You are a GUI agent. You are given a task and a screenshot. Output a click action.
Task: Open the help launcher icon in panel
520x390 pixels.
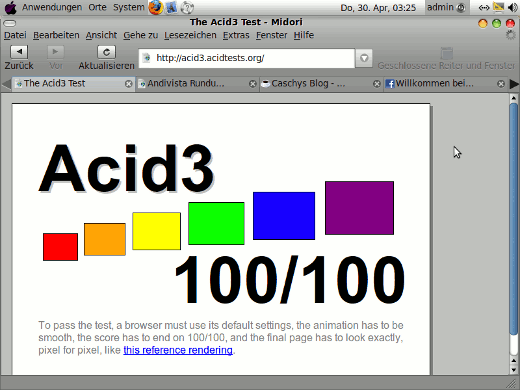tap(187, 7)
